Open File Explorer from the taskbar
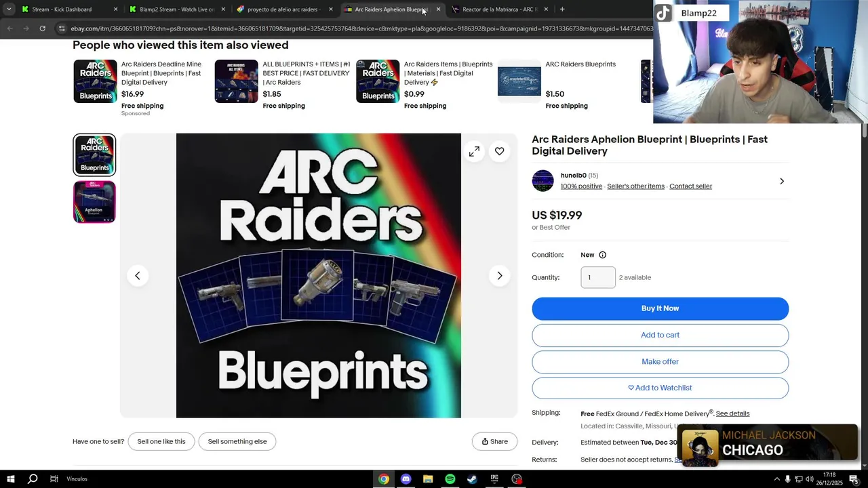Image resolution: width=868 pixels, height=488 pixels. (428, 479)
